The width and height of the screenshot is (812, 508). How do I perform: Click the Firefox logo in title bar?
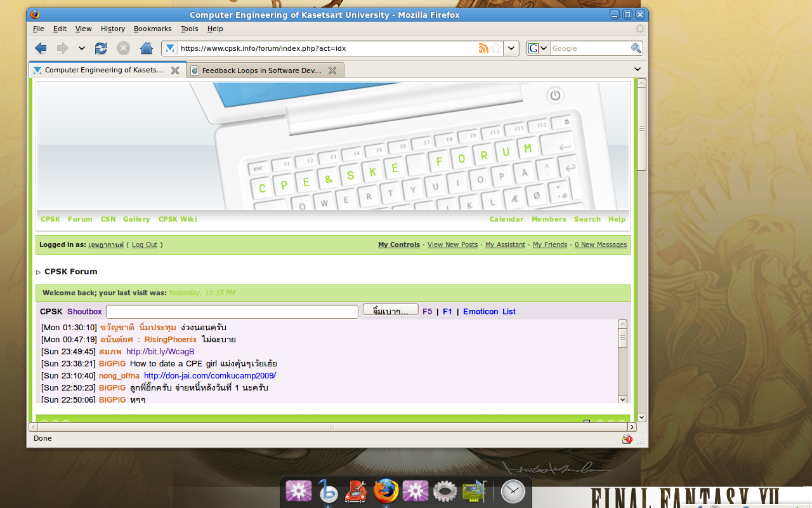pos(34,15)
